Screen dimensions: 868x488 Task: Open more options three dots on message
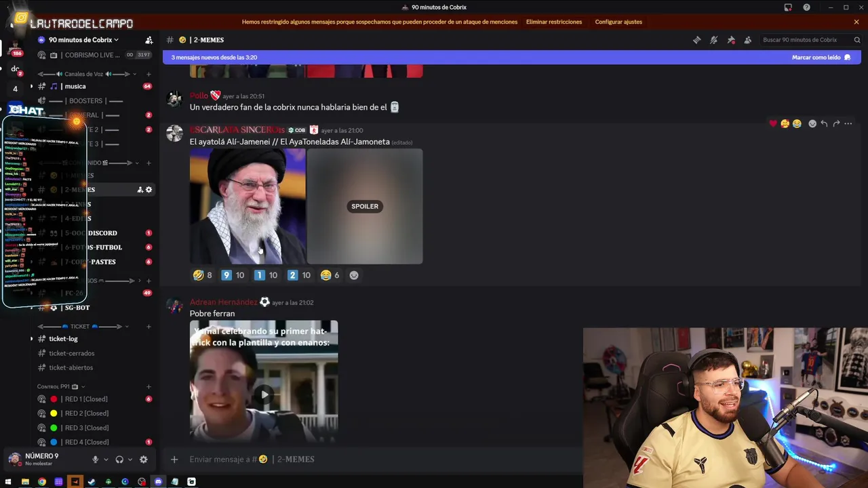(848, 123)
